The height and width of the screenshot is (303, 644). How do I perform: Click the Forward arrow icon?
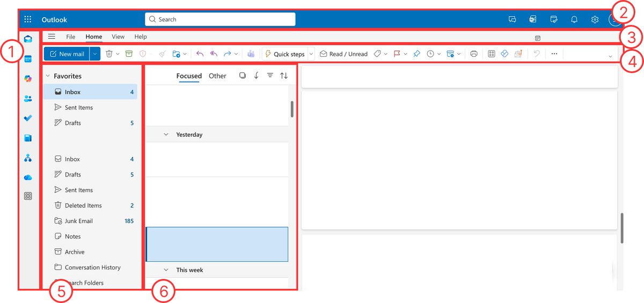tap(227, 54)
